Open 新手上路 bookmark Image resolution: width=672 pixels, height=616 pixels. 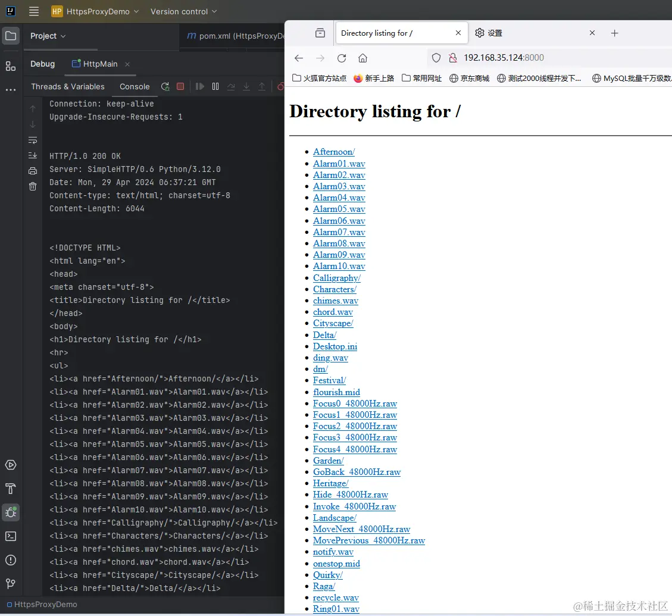(x=374, y=78)
